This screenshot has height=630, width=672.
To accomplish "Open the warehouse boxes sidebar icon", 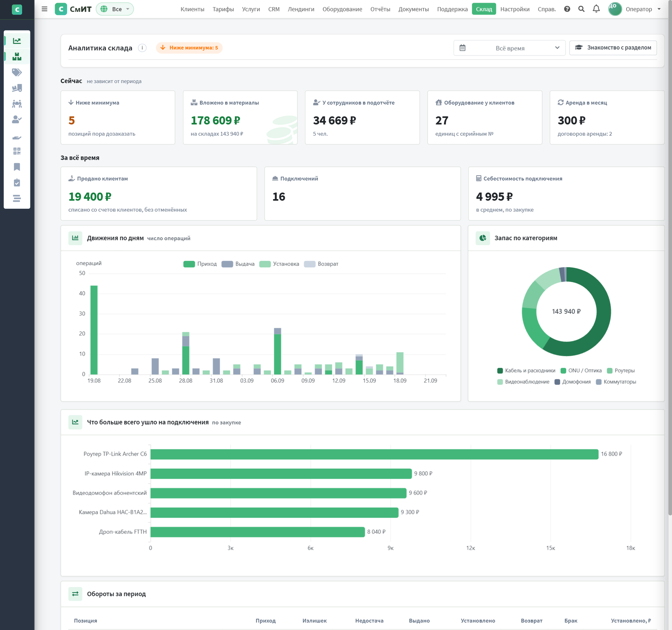I will [17, 57].
